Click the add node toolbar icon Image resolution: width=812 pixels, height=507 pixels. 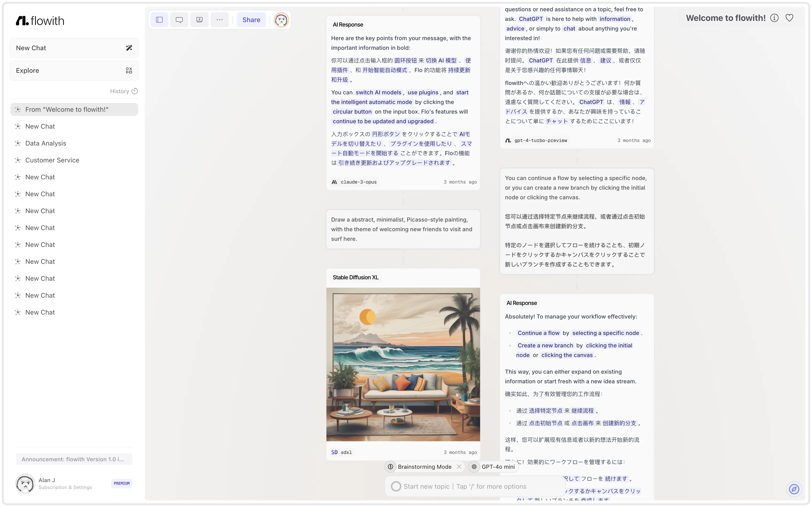tap(199, 20)
